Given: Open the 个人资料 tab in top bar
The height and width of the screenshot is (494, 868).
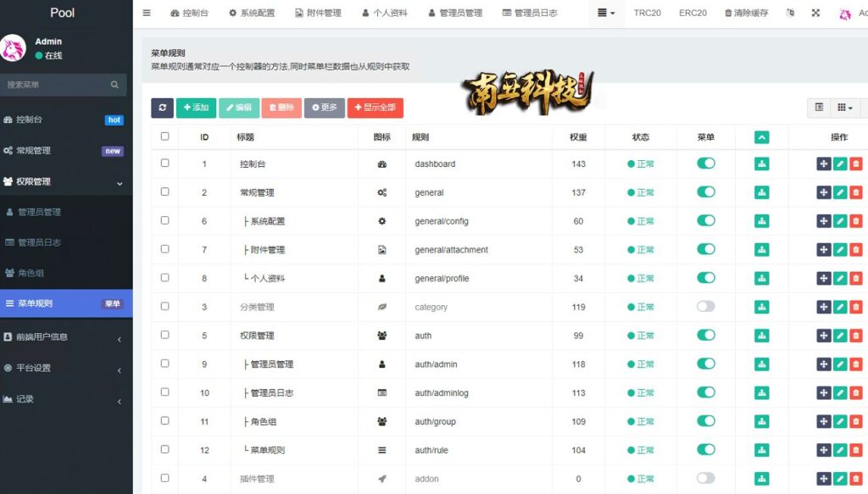Looking at the screenshot, I should 385,13.
